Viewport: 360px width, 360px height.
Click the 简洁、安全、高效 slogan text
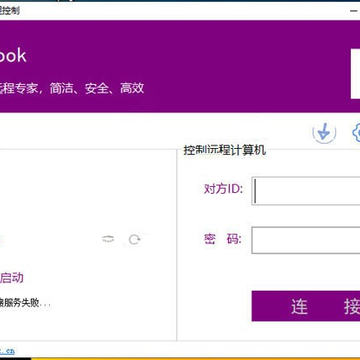(x=97, y=88)
